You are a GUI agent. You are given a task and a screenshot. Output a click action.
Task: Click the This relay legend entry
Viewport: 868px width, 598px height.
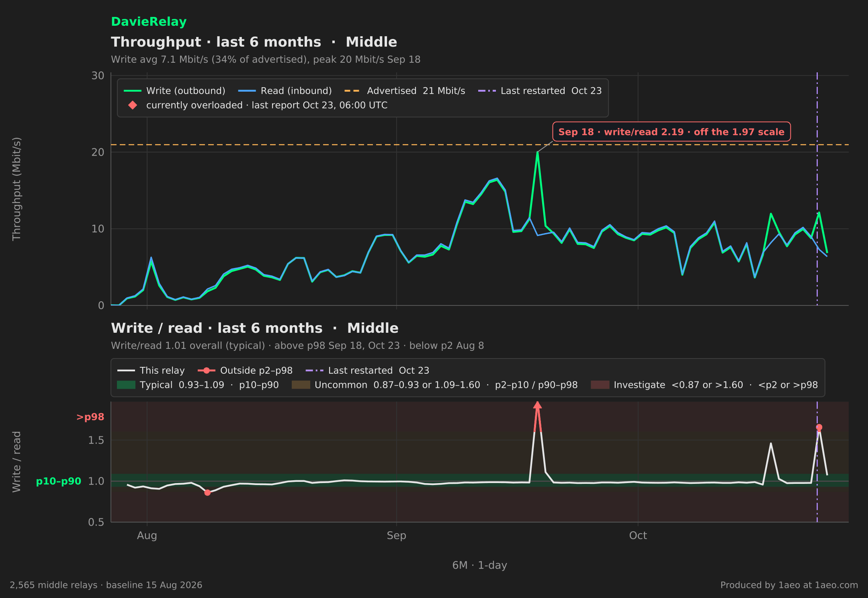151,371
